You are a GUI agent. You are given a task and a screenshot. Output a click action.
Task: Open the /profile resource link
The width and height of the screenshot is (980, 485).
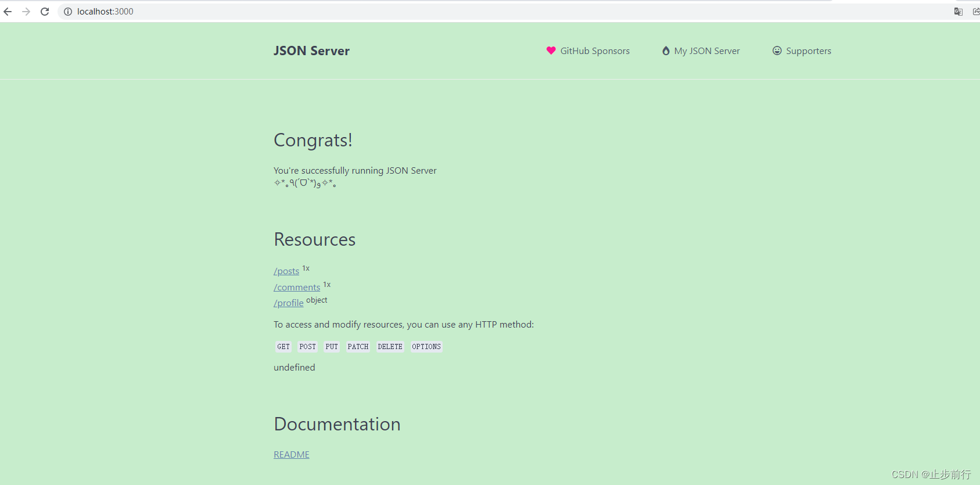[289, 303]
